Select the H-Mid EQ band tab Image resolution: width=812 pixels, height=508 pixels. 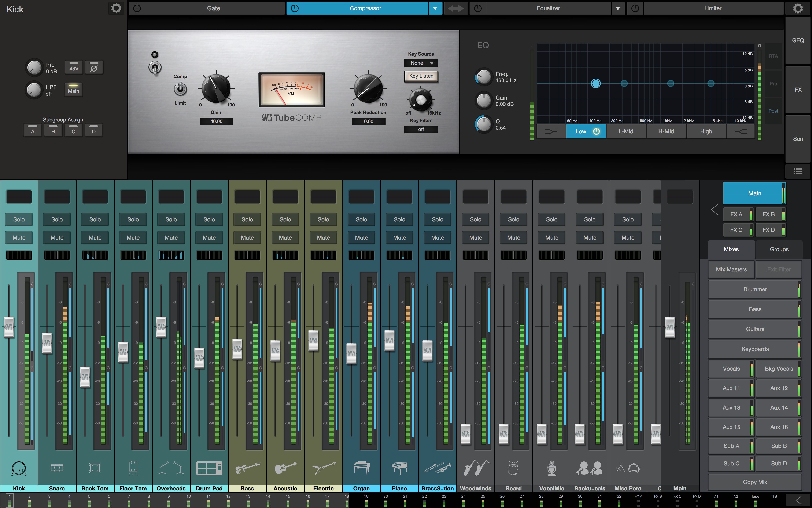666,132
